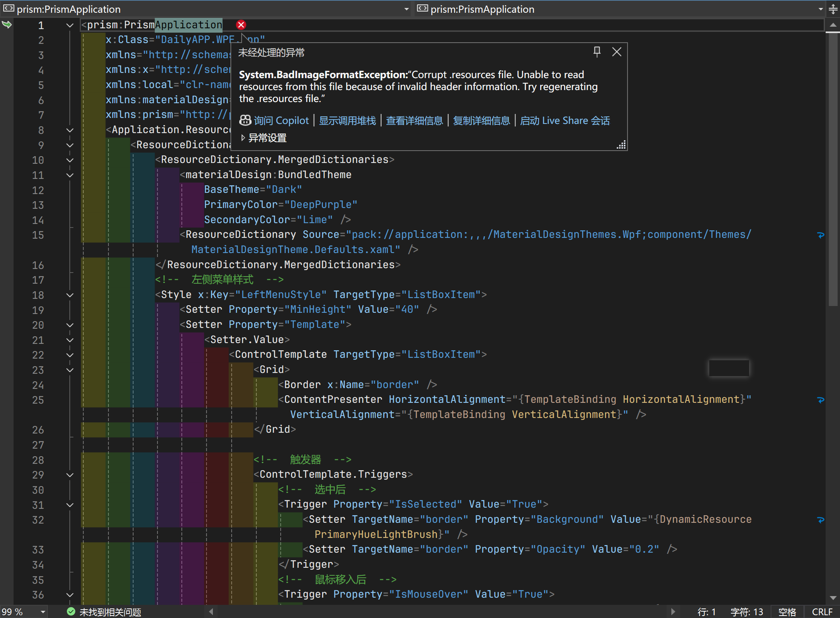The height and width of the screenshot is (618, 840).
Task: Click the Copilot icon in the exception popup
Action: click(x=245, y=120)
